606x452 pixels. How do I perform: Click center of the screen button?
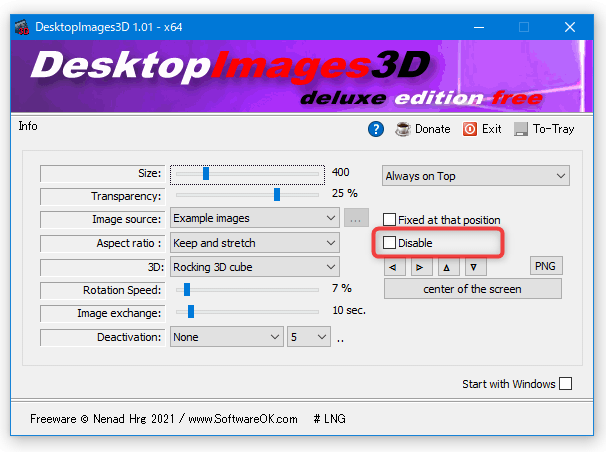pos(473,289)
